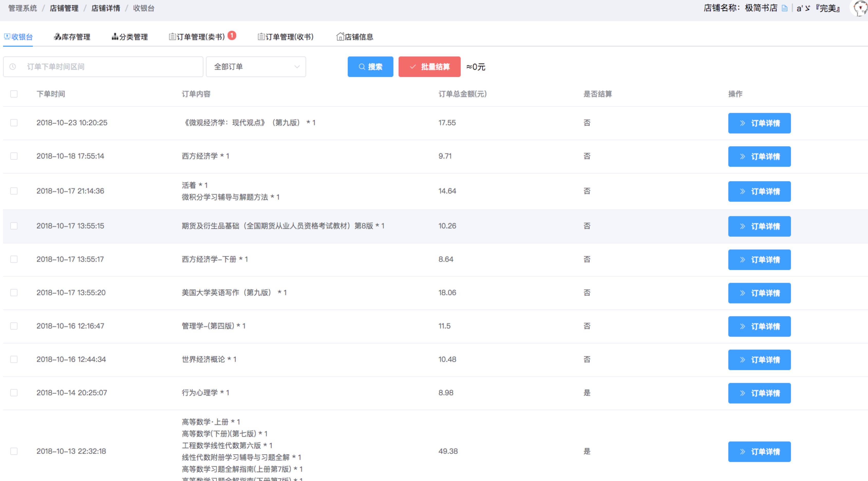
Task: Click the 否 status in the 世界经济概论 row
Action: coord(587,359)
